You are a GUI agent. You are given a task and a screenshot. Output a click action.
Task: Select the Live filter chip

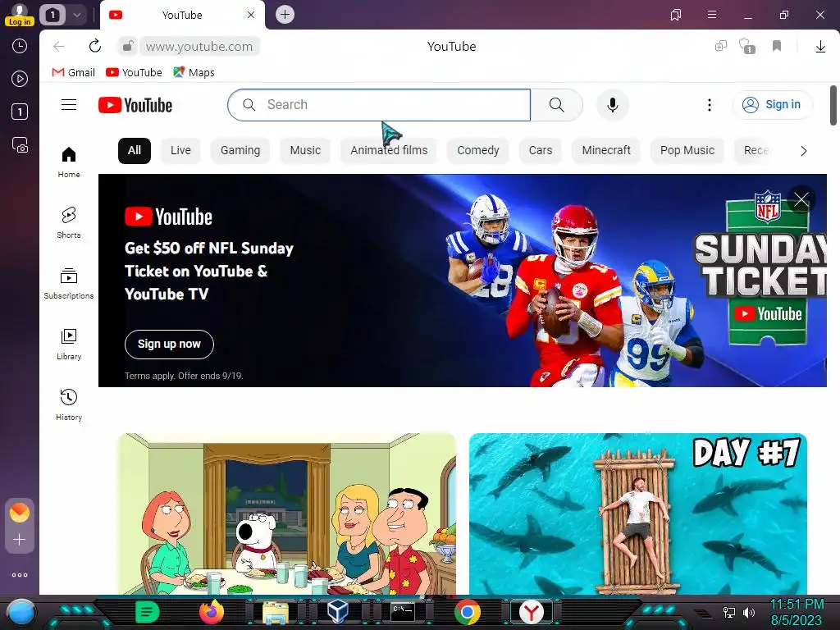coord(180,151)
